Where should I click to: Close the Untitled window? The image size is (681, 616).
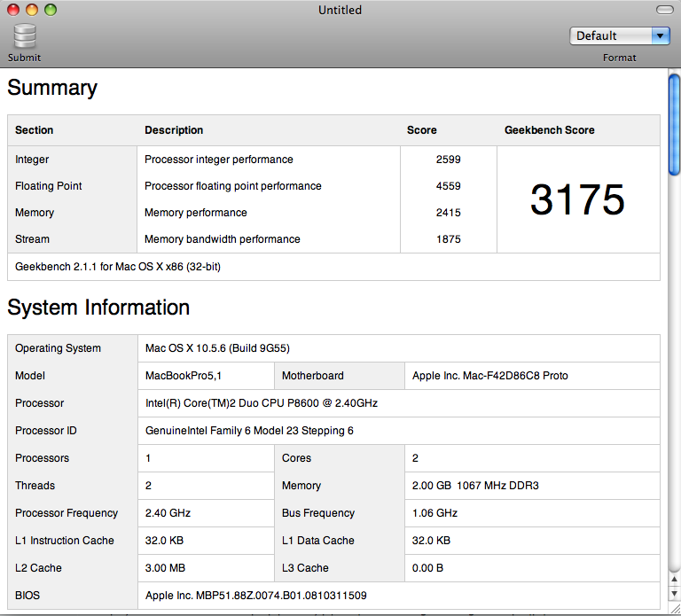click(13, 10)
